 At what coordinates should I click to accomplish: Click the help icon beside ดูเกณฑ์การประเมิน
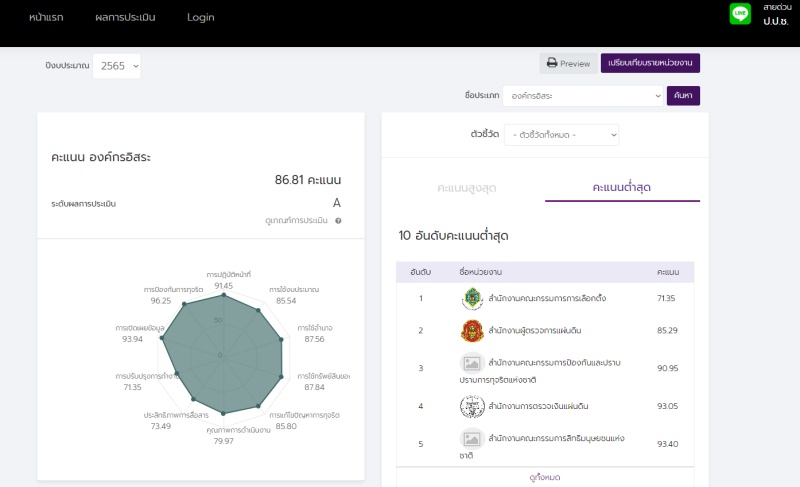tap(338, 220)
